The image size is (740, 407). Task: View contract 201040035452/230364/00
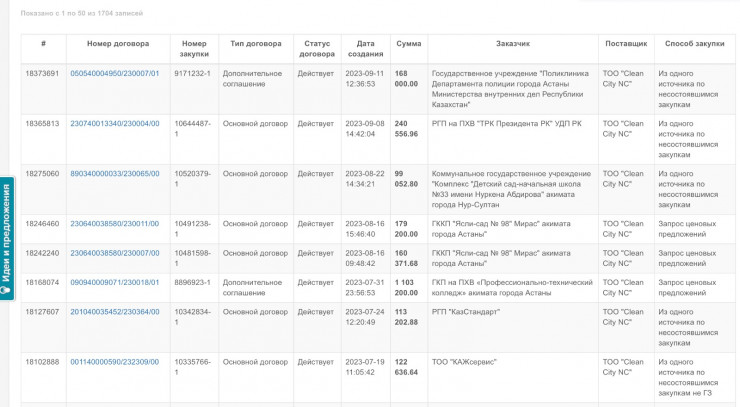pos(114,312)
